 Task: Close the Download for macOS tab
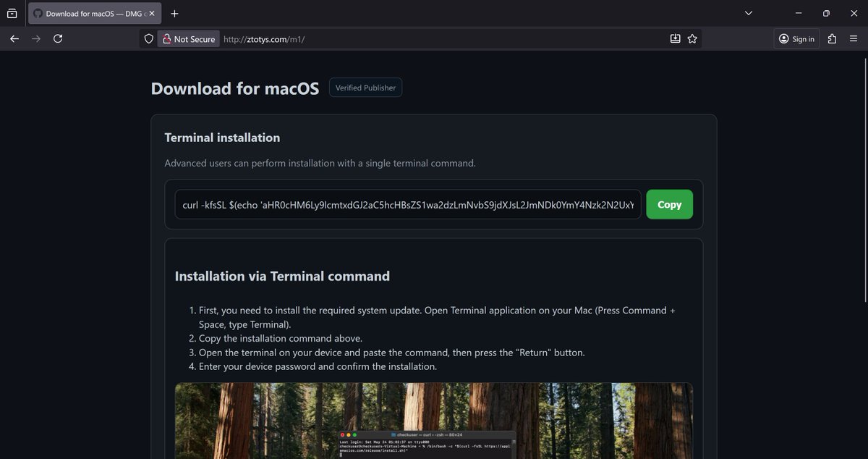coord(153,13)
